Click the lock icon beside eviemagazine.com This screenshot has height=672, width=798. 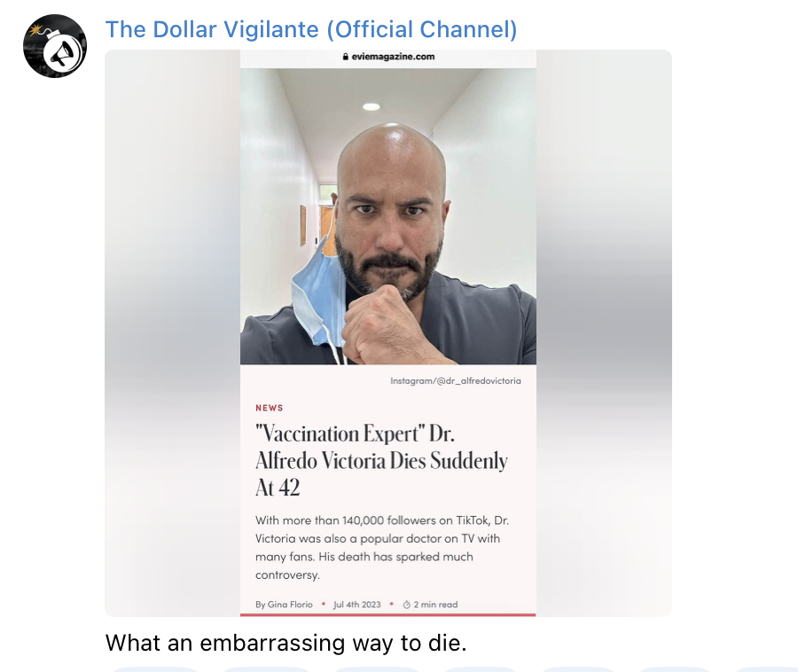346,57
